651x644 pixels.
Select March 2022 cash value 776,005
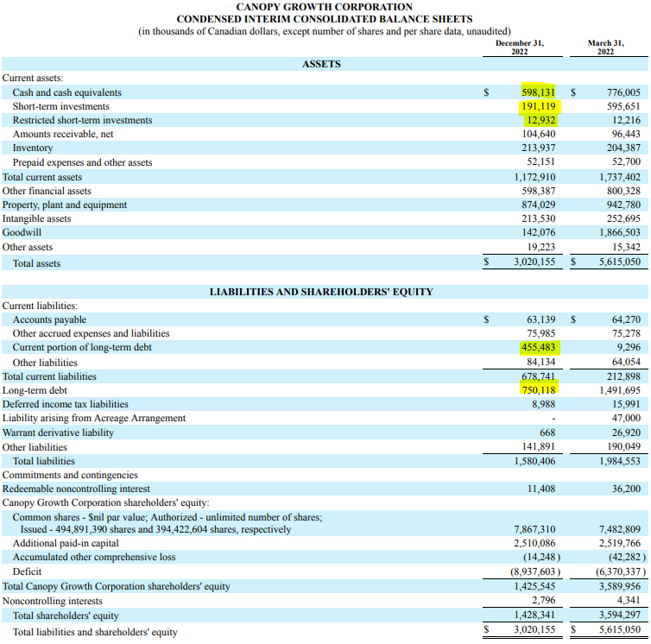click(623, 92)
